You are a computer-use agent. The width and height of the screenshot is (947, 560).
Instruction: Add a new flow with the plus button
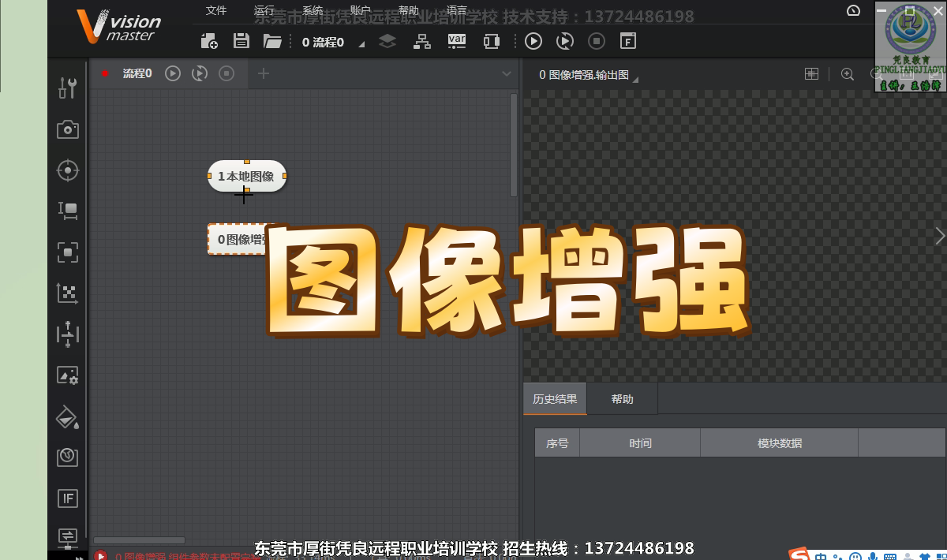264,73
